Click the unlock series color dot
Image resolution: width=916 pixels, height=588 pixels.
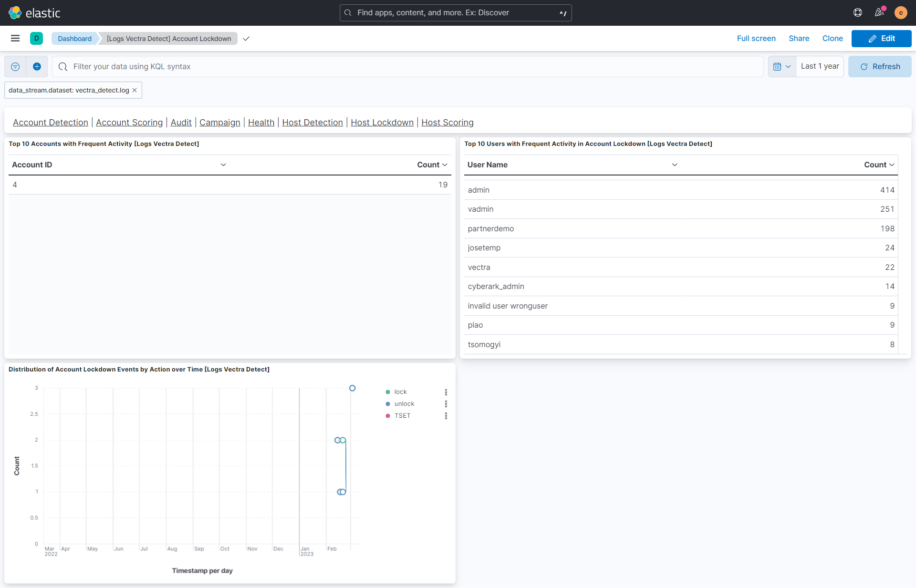coord(388,404)
